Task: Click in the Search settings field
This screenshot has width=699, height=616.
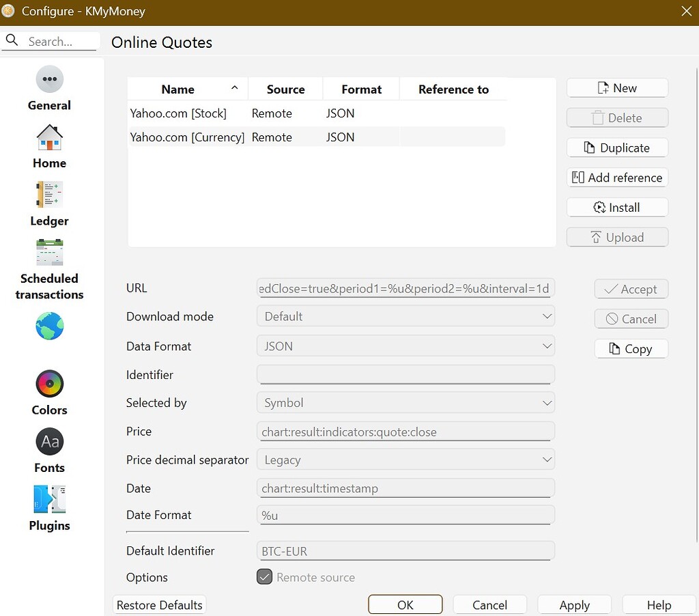Action: click(x=60, y=42)
